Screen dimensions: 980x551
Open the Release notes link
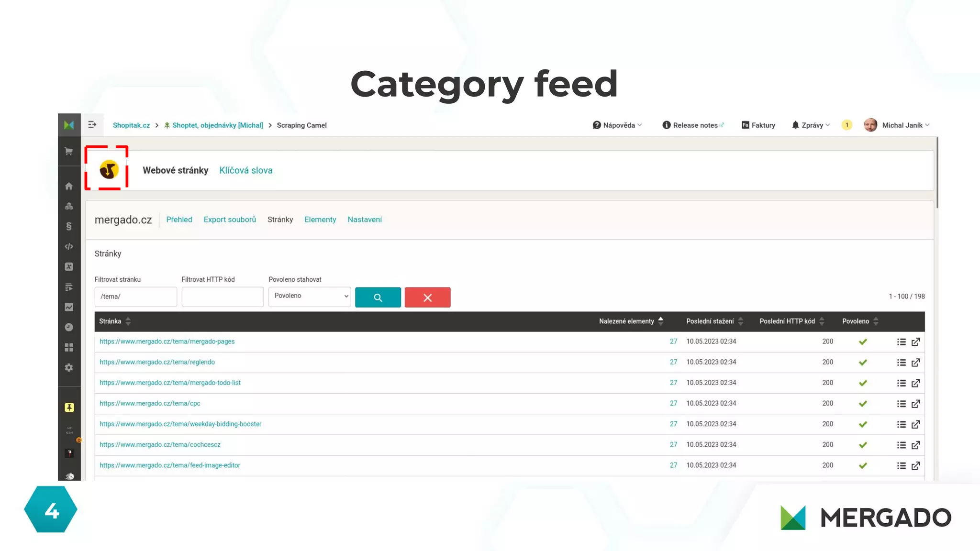click(x=693, y=125)
